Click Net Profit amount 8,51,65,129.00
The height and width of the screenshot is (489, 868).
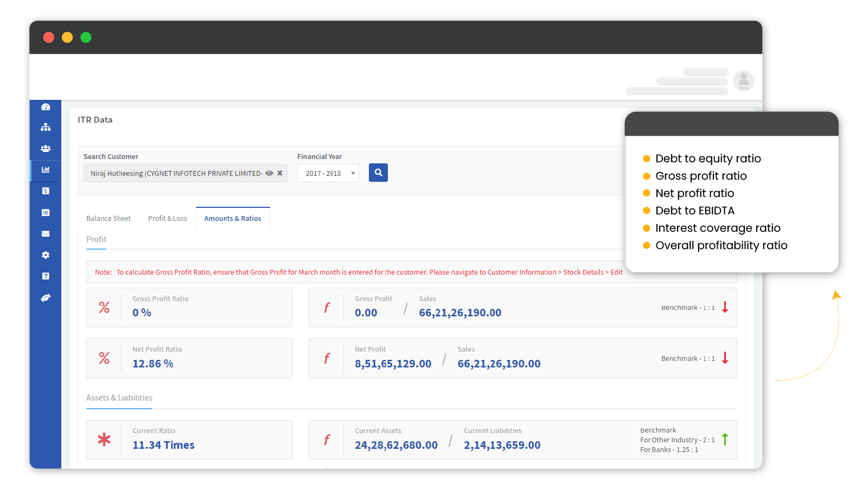[x=393, y=364]
